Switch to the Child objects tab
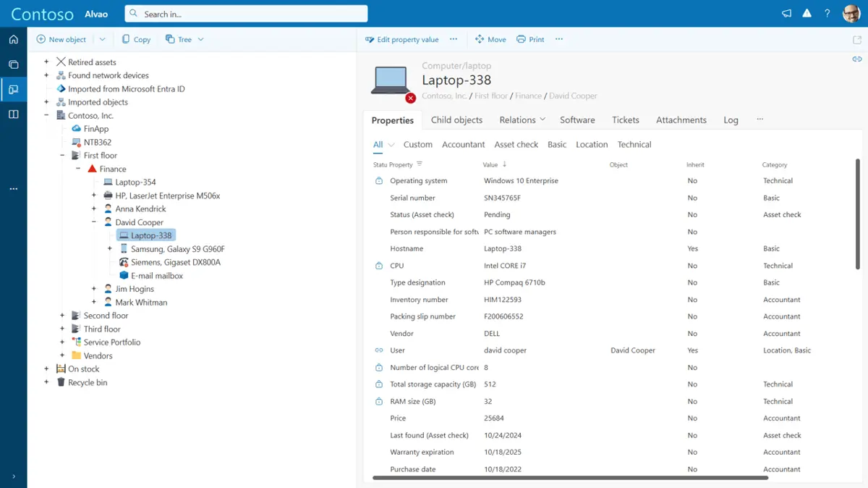Image resolution: width=868 pixels, height=488 pixels. 456,120
